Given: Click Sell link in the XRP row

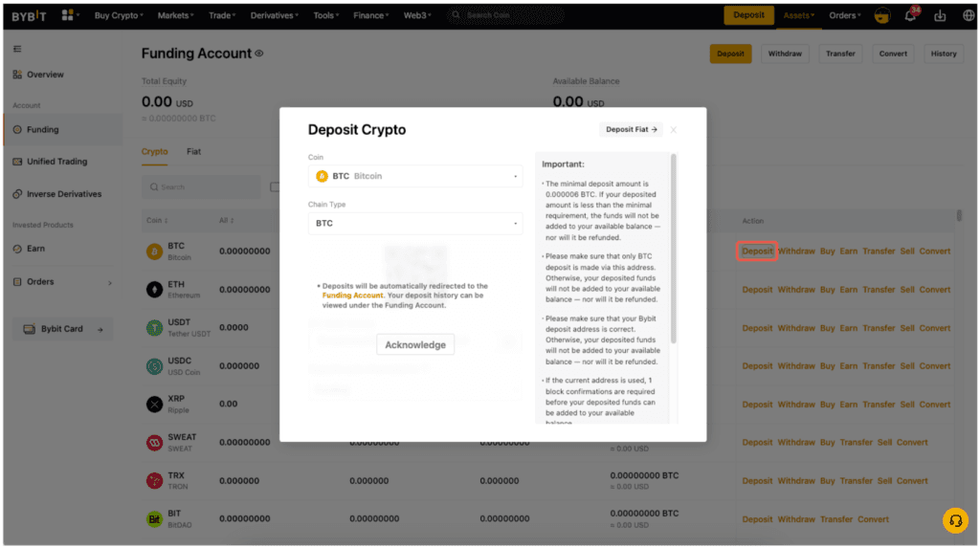Looking at the screenshot, I should [x=907, y=405].
